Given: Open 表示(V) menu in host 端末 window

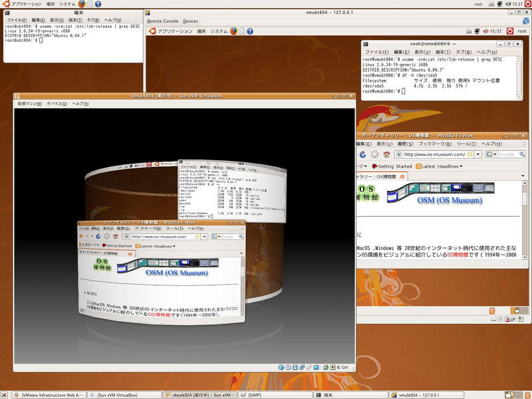Looking at the screenshot, I should [57, 20].
